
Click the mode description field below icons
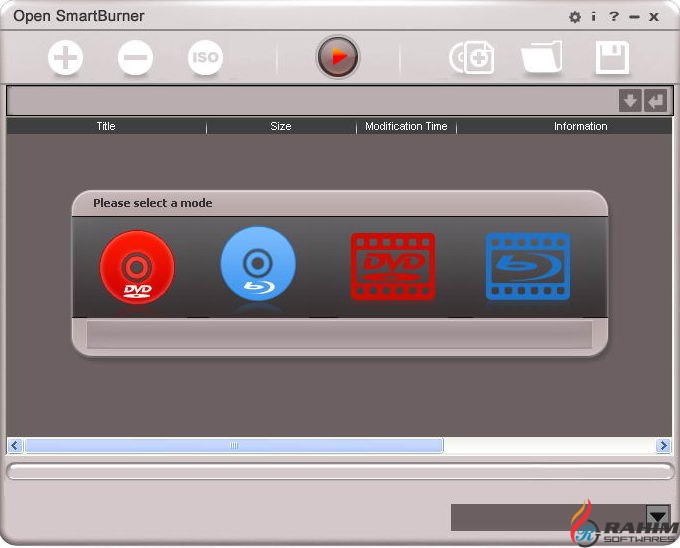pos(339,334)
